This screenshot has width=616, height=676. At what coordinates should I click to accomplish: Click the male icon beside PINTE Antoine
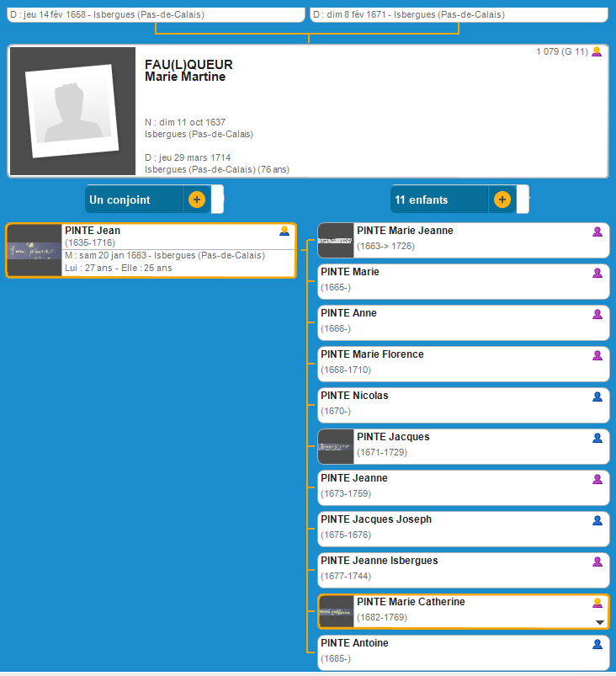(x=597, y=644)
